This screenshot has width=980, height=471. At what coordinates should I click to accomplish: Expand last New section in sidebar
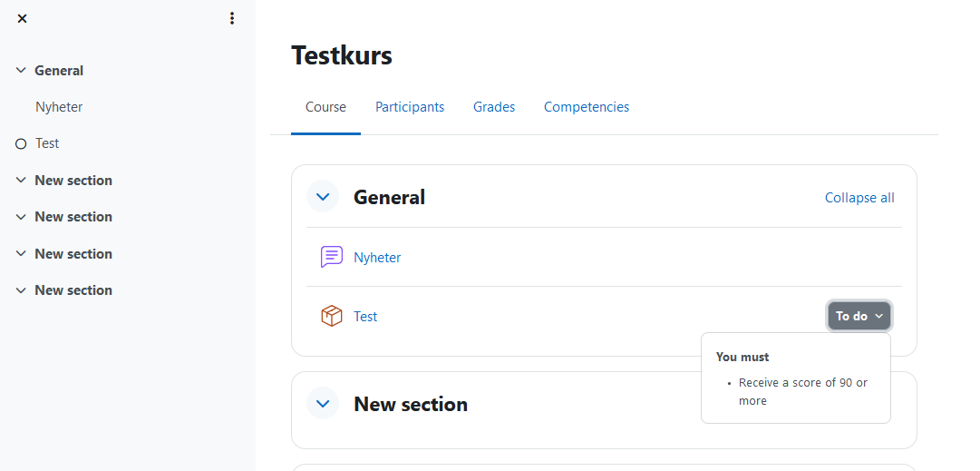click(21, 290)
